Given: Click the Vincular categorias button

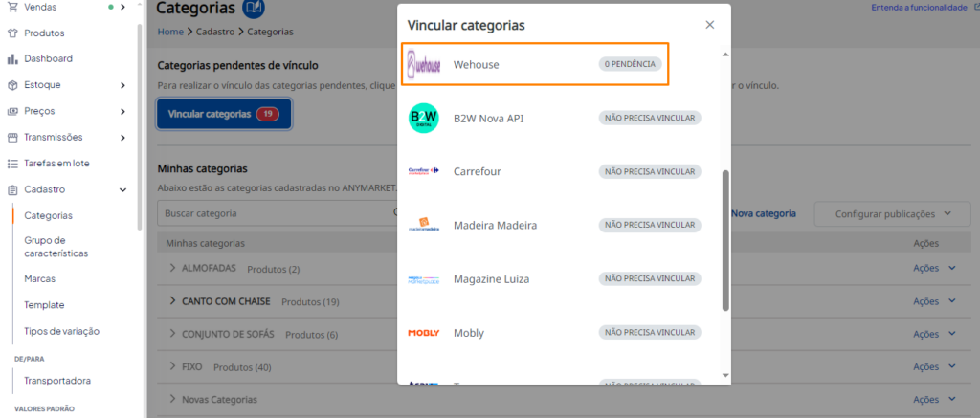Looking at the screenshot, I should pos(224,114).
